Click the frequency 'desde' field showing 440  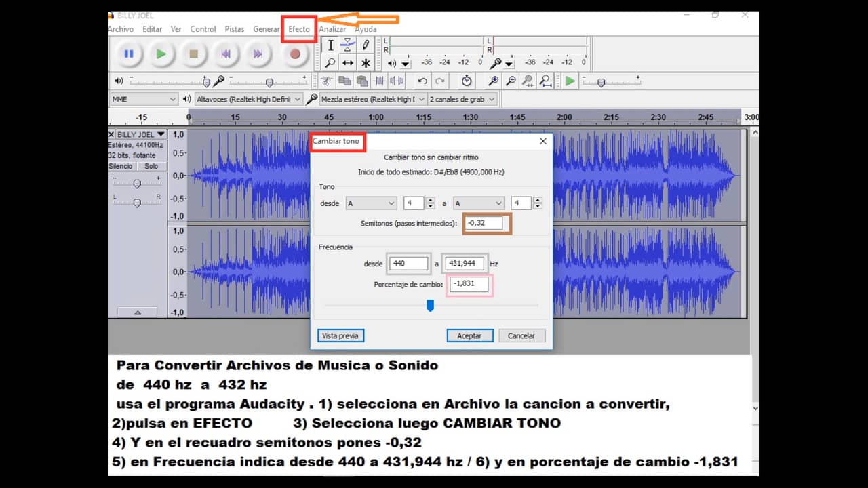coord(409,264)
